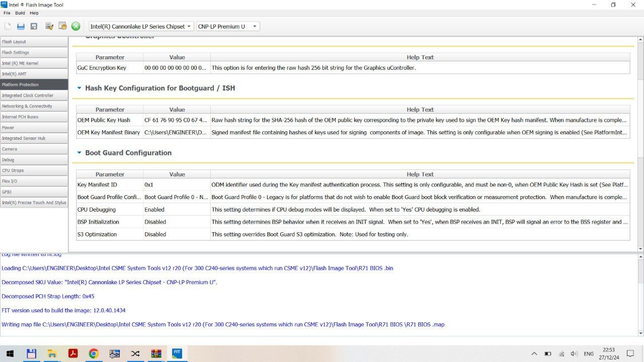Switch to the Flash Settings tab

pyautogui.click(x=34, y=52)
